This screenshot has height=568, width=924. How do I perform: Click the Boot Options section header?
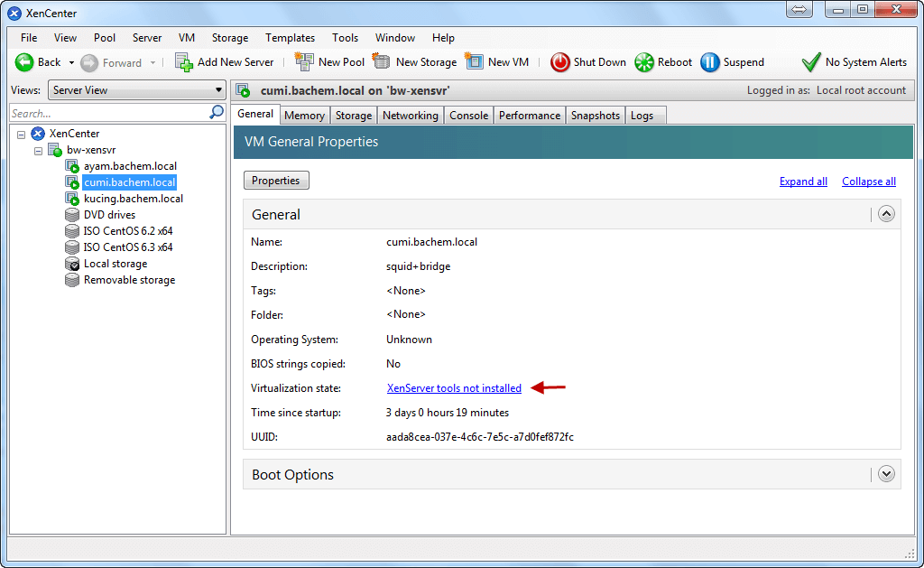click(x=571, y=474)
